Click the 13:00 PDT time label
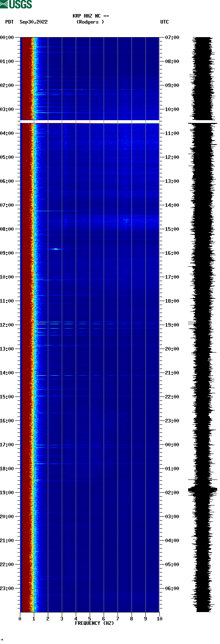 (x=7, y=349)
